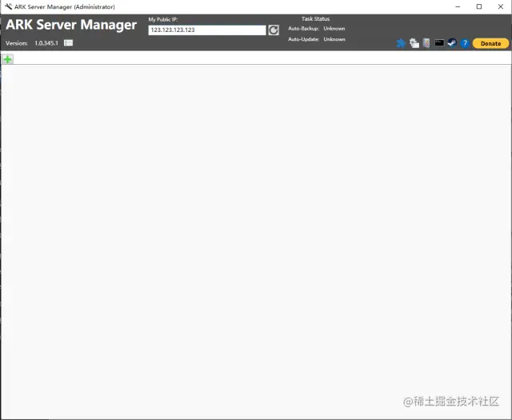Open the version changelog list icon

tap(68, 42)
